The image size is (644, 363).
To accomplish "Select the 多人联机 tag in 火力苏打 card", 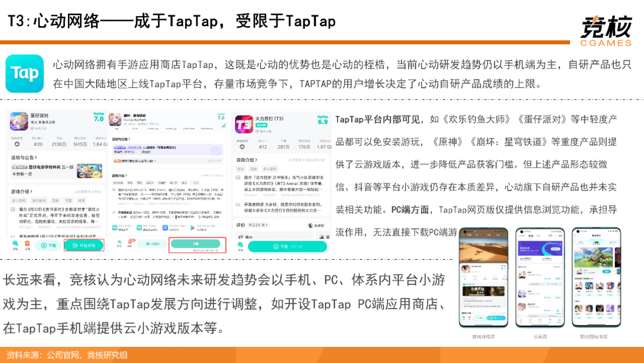I will coord(270,169).
